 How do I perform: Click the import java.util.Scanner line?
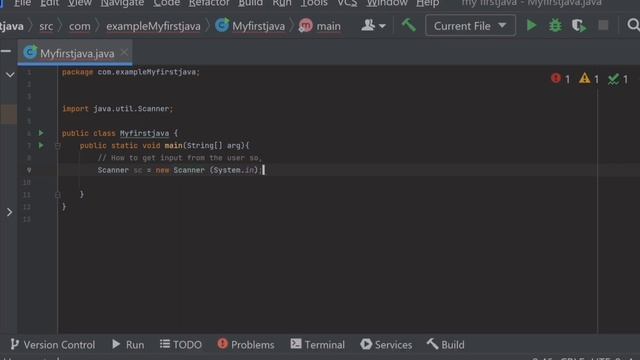coord(118,109)
